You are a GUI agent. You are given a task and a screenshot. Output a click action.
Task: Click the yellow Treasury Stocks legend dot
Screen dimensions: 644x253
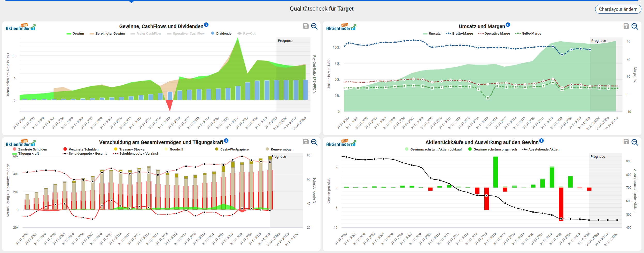click(x=116, y=149)
